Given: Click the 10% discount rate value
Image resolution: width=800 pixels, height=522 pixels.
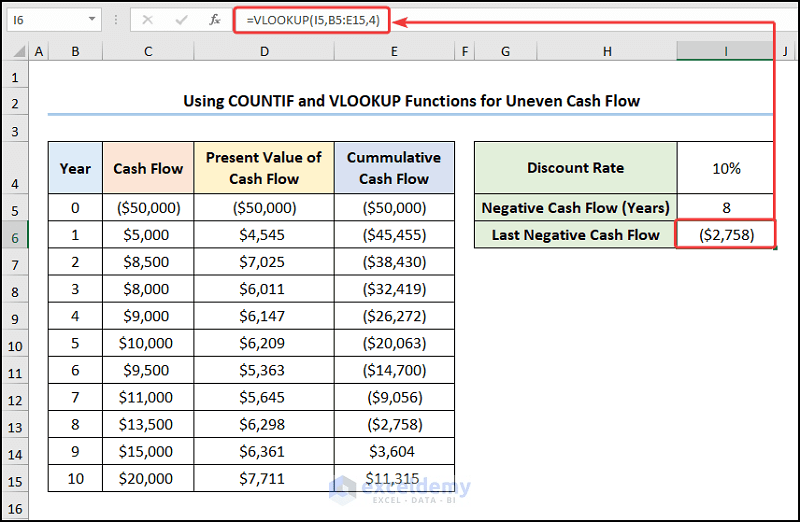Looking at the screenshot, I should (726, 168).
